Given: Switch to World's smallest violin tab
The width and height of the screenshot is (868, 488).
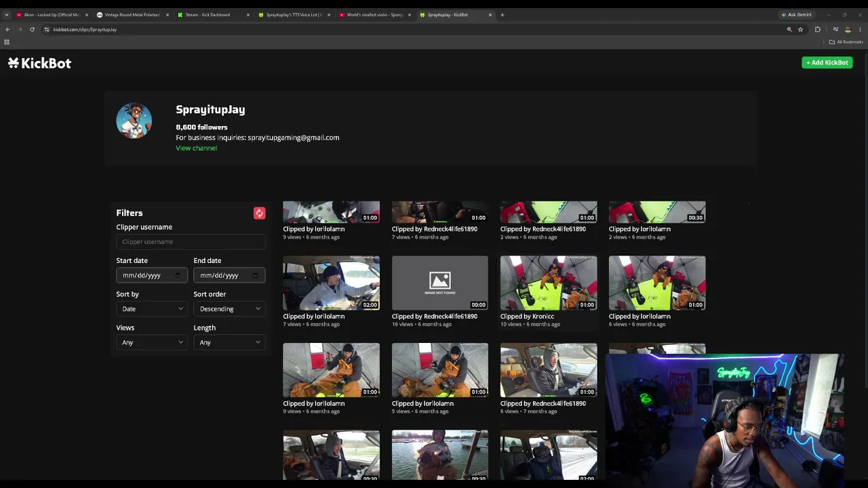Looking at the screenshot, I should pyautogui.click(x=374, y=15).
